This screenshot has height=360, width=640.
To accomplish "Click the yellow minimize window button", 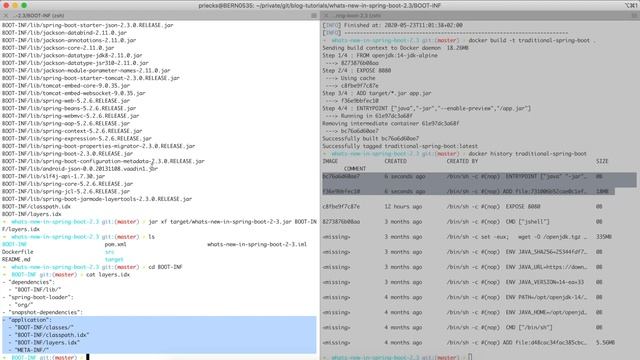I will [15, 5].
